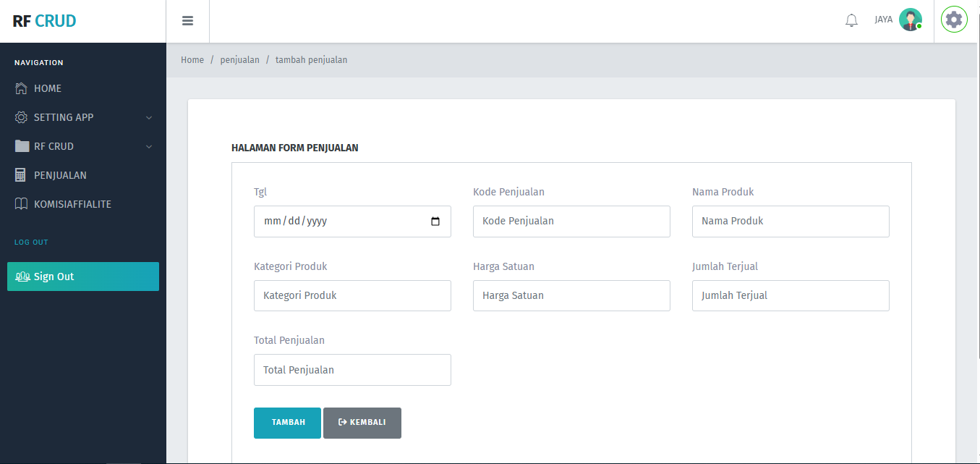The height and width of the screenshot is (464, 980).
Task: Click the Kategori Produk field label
Action: (291, 266)
